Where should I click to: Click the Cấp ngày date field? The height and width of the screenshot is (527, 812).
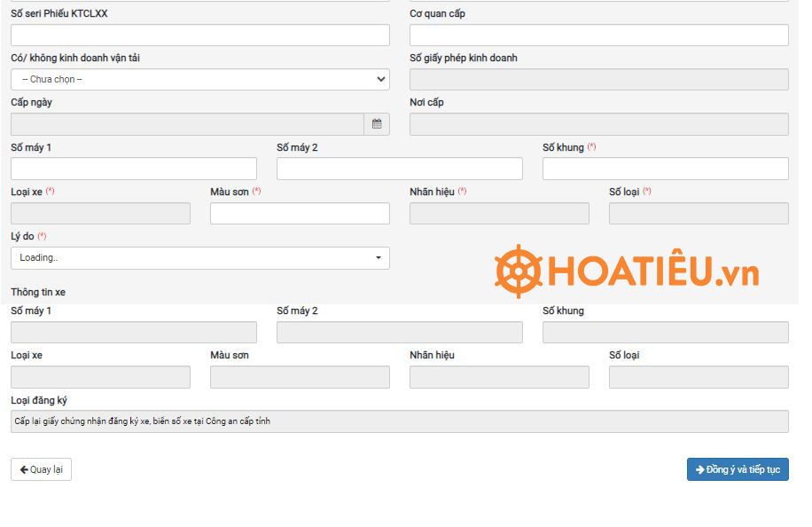pyautogui.click(x=187, y=124)
